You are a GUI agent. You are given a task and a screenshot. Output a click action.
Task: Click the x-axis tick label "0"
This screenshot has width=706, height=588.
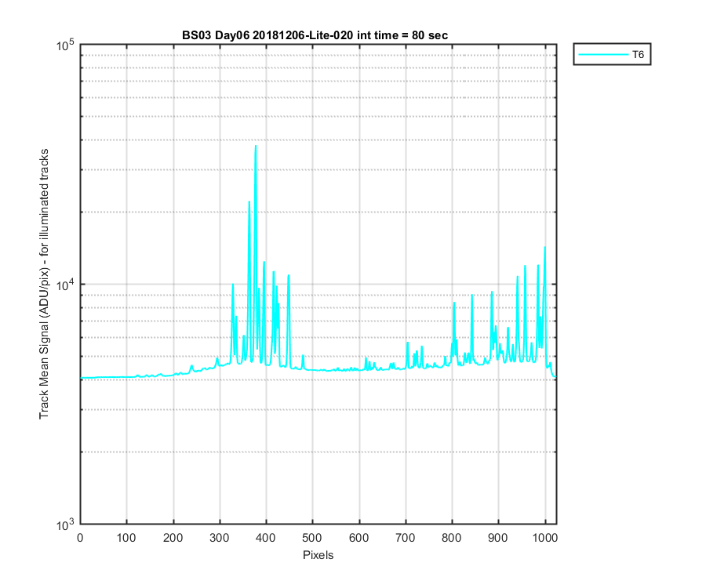tap(80, 538)
